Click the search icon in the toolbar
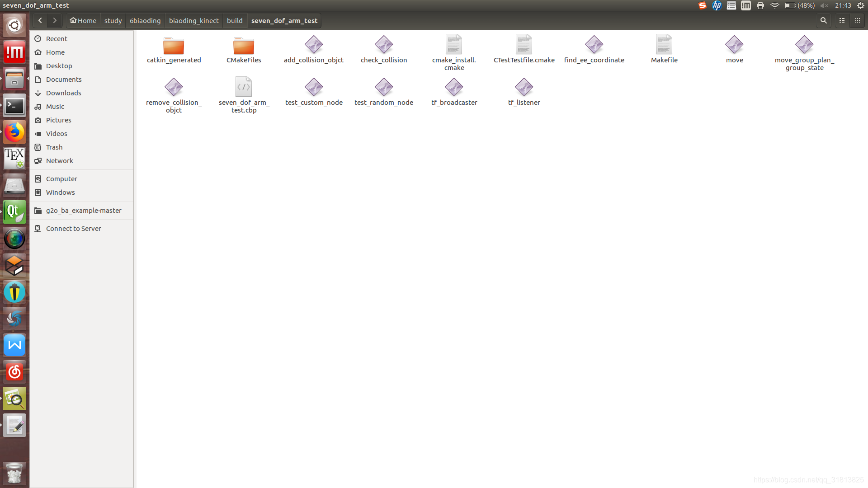Viewport: 868px width, 488px height. [x=823, y=21]
